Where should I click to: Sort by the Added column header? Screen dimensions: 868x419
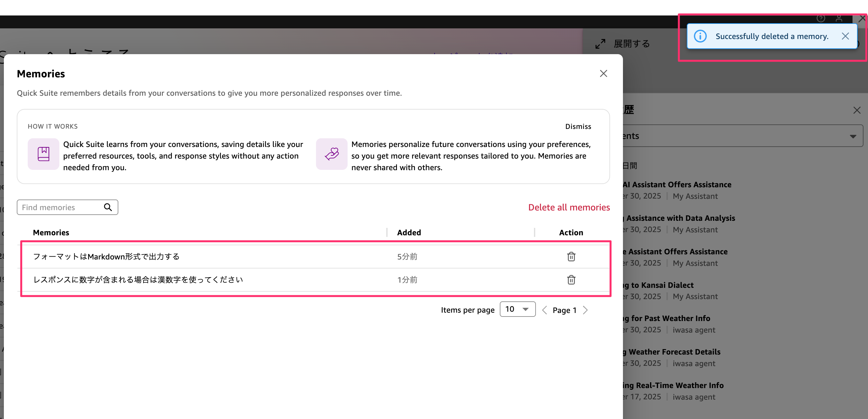tap(409, 232)
